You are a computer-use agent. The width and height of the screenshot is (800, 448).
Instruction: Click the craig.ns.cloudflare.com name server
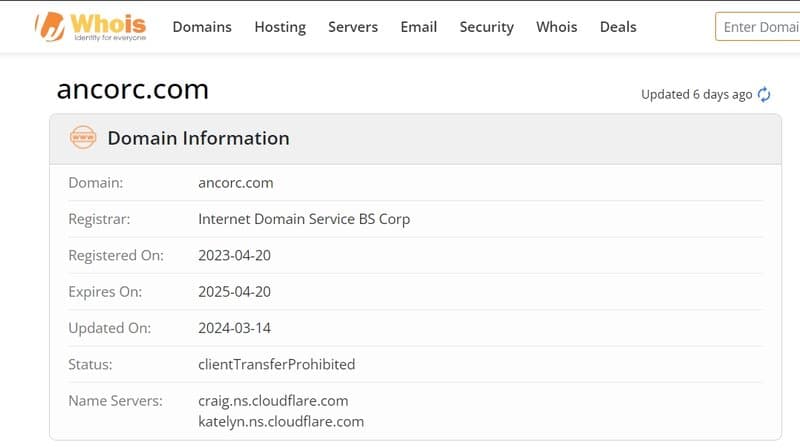(273, 401)
